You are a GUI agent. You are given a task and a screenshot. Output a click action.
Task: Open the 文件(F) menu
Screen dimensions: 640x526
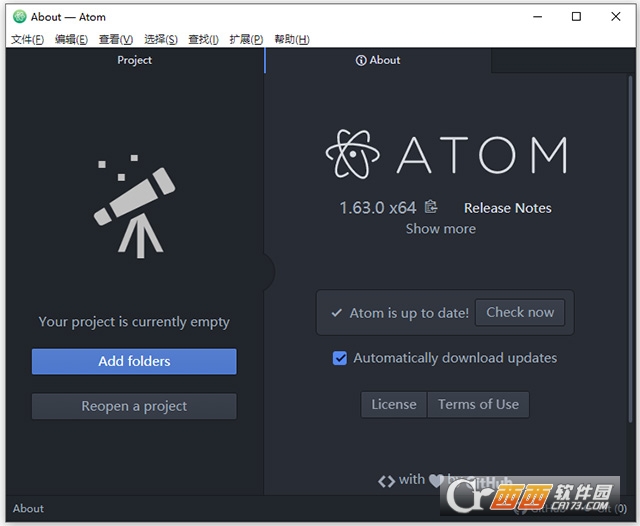click(27, 39)
